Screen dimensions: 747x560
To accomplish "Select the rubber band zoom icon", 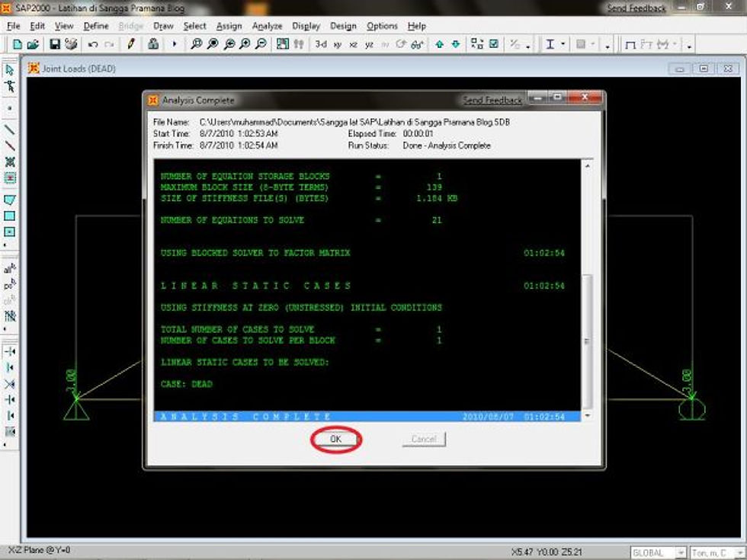I will pyautogui.click(x=196, y=44).
